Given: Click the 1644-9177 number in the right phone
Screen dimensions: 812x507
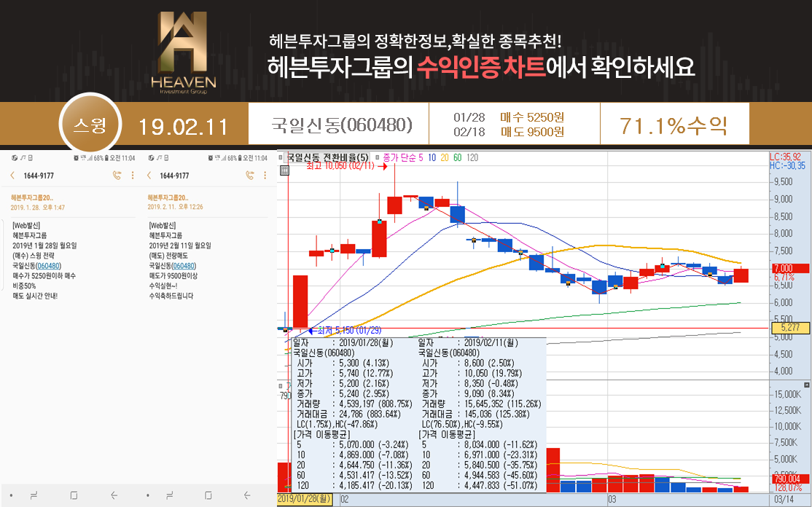Looking at the screenshot, I should [x=175, y=176].
